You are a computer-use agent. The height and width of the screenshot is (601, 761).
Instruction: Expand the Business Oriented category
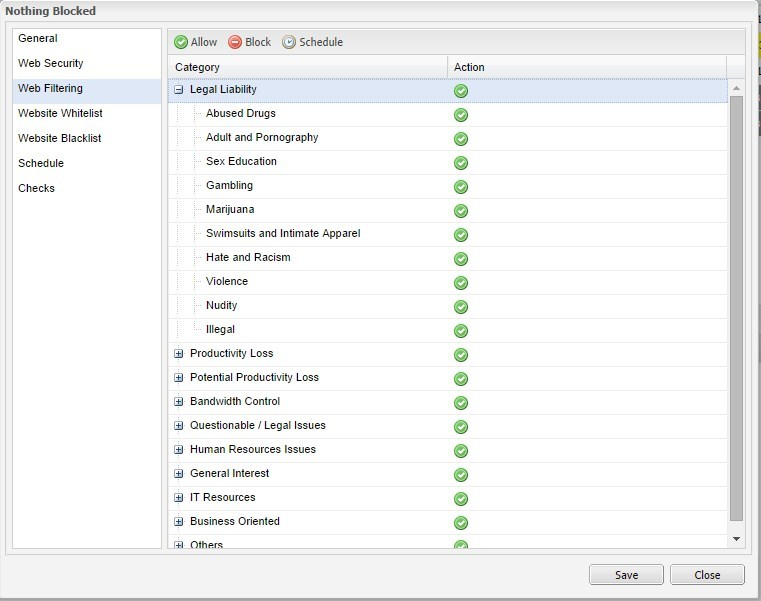coord(179,521)
